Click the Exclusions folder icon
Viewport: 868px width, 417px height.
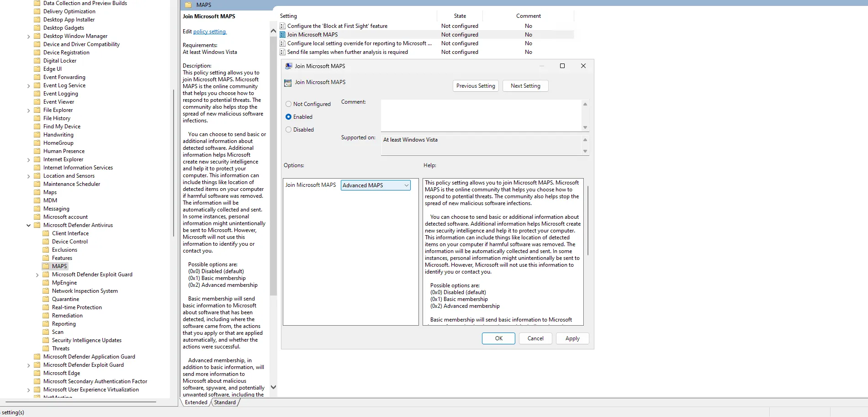point(47,249)
